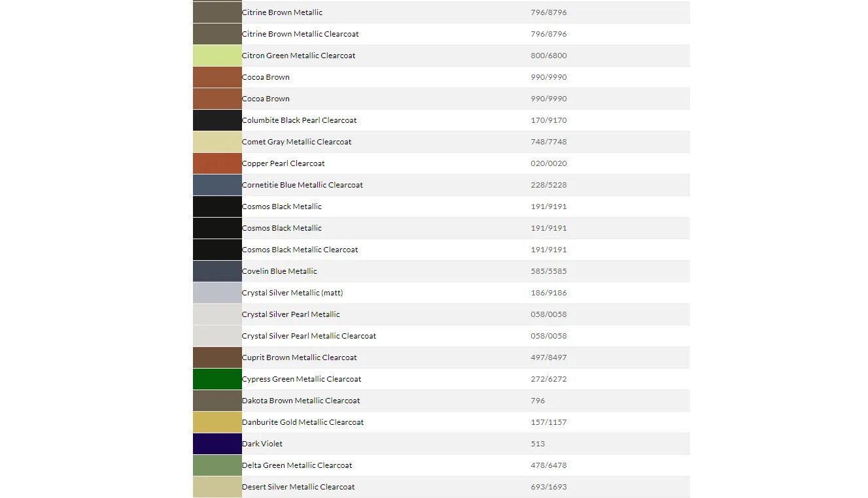Image resolution: width=868 pixels, height=498 pixels.
Task: Click the Danburite Gold Metallic Clearcoat swatch
Action: [217, 422]
